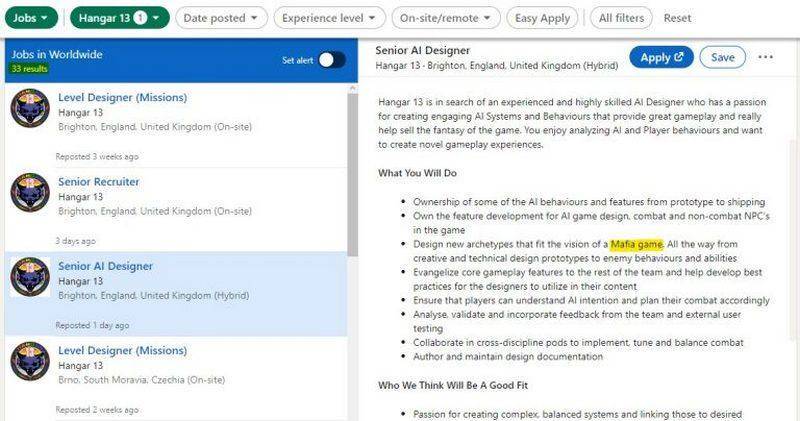Click Hangar 13 company name under Senior Recruiter
This screenshot has height=421, width=800.
pyautogui.click(x=80, y=197)
